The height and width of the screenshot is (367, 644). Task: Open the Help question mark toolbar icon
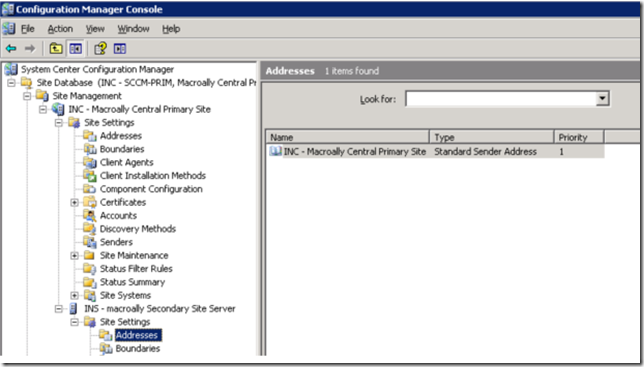tap(101, 49)
